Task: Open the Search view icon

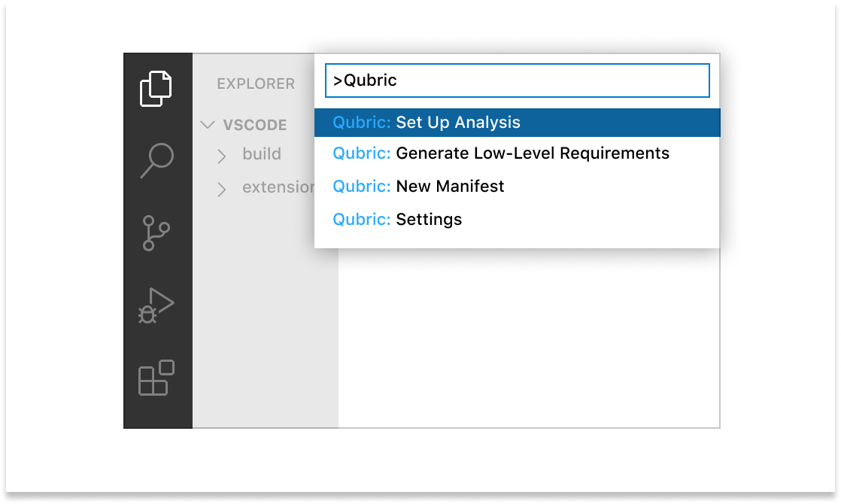Action: click(156, 160)
